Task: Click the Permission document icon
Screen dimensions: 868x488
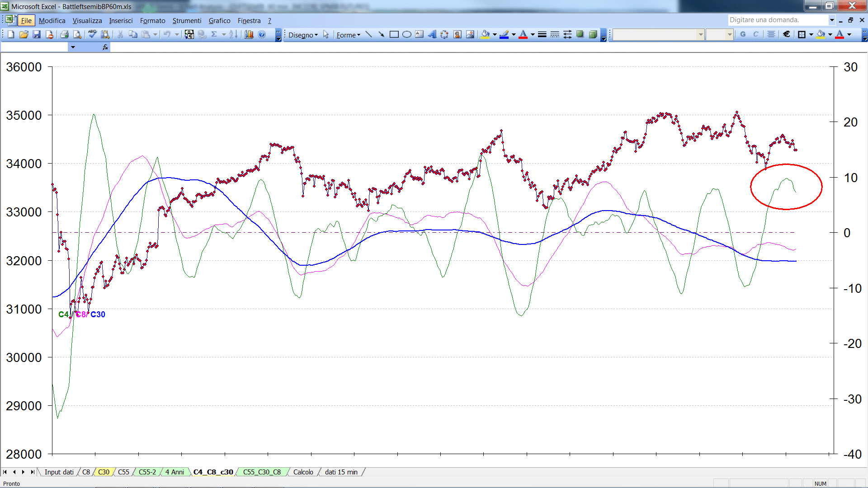Action: tap(49, 34)
